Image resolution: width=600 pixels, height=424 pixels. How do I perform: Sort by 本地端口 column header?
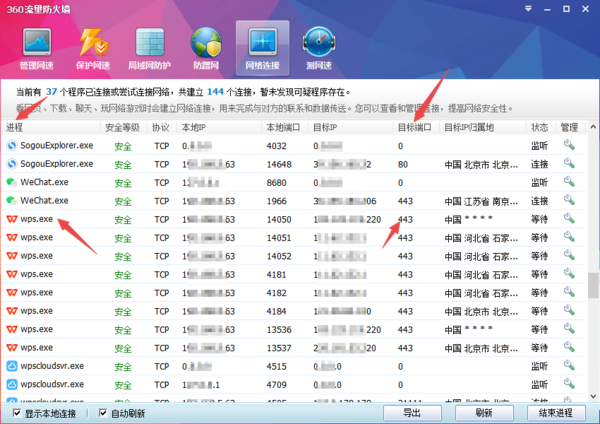(x=284, y=127)
